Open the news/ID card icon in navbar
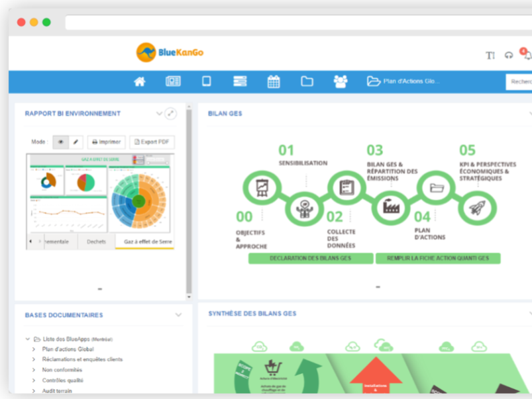The height and width of the screenshot is (399, 532). pyautogui.click(x=173, y=81)
